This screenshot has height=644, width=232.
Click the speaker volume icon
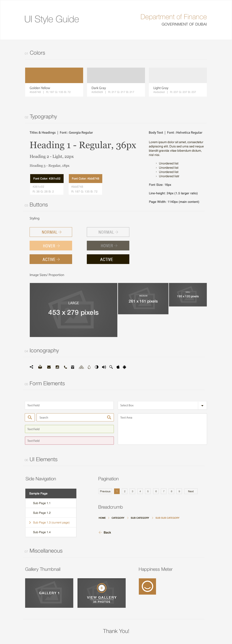pos(104,367)
